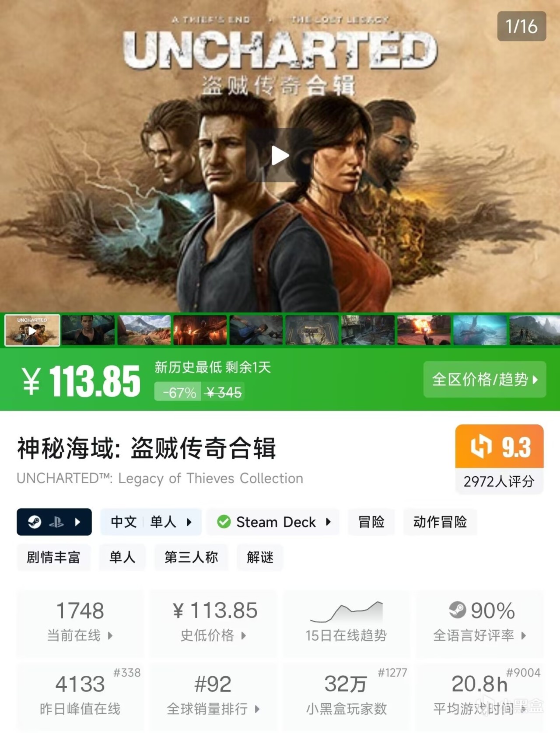The image size is (560, 733).
Task: Open the 9.3 Heybox rating badge
Action: tap(499, 459)
